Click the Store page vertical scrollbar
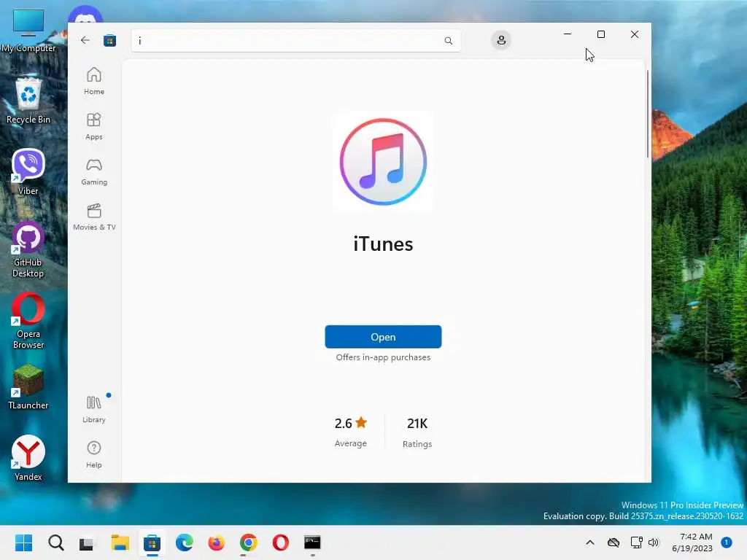This screenshot has width=747, height=560. tap(648, 114)
